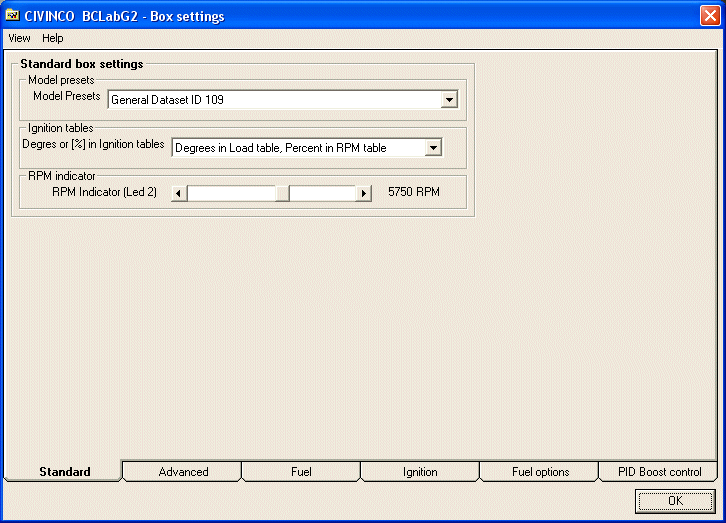Open the View menu
Screen dimensions: 726x523
[x=19, y=38]
